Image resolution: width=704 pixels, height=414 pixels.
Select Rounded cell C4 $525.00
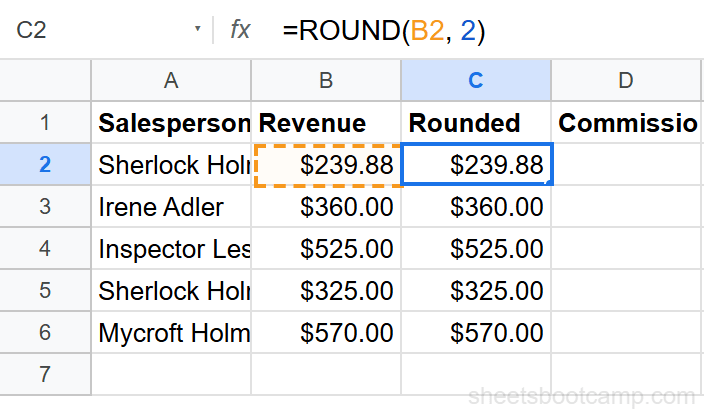pyautogui.click(x=476, y=248)
